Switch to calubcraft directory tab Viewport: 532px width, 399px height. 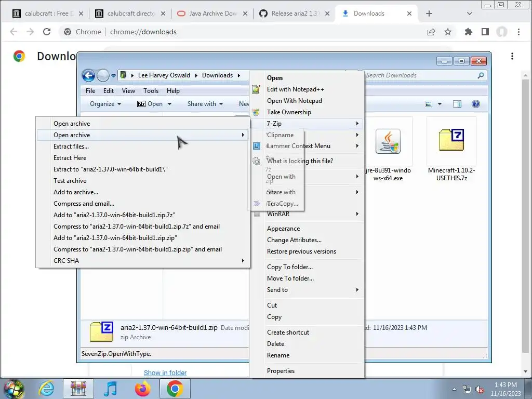pyautogui.click(x=130, y=14)
